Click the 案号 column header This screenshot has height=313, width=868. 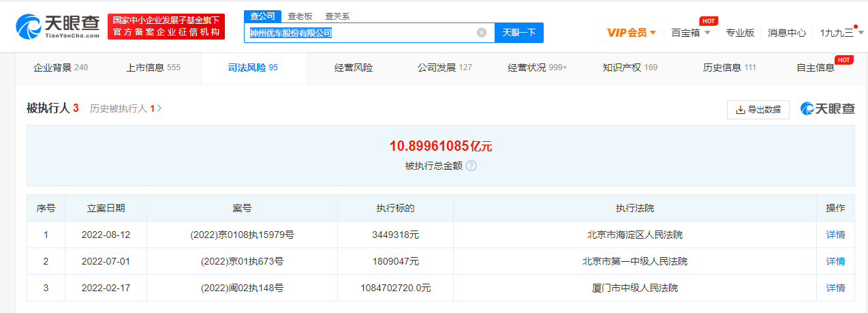pyautogui.click(x=243, y=208)
